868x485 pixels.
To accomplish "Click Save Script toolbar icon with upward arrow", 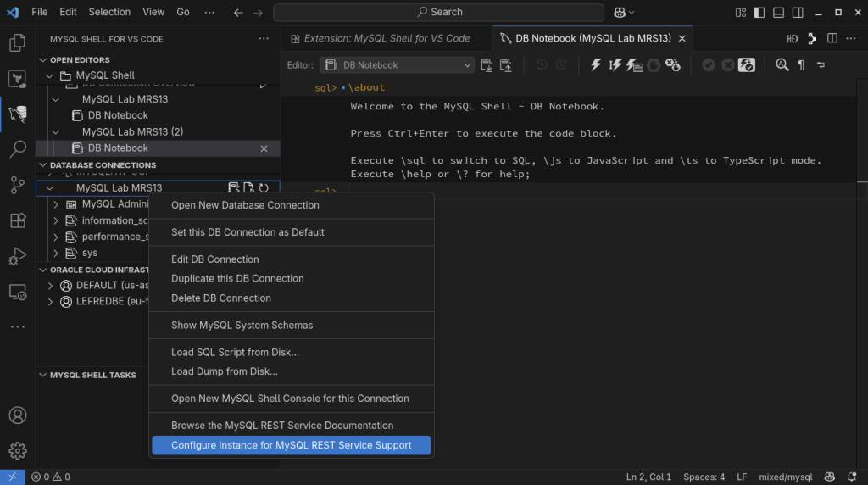I will pos(506,65).
